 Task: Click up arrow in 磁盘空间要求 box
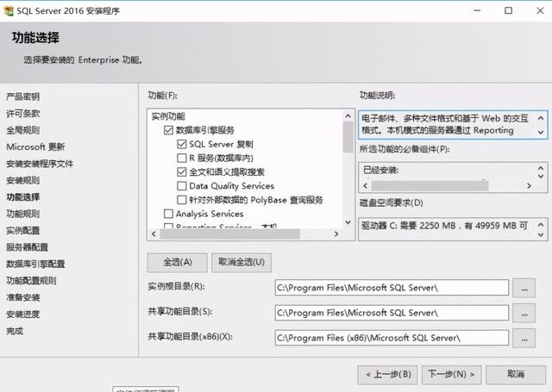pos(541,224)
